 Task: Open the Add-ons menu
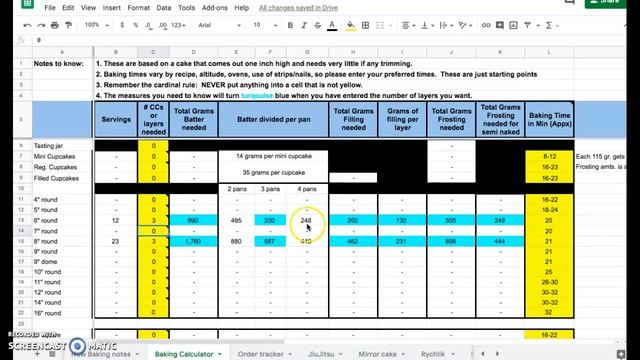point(215,8)
